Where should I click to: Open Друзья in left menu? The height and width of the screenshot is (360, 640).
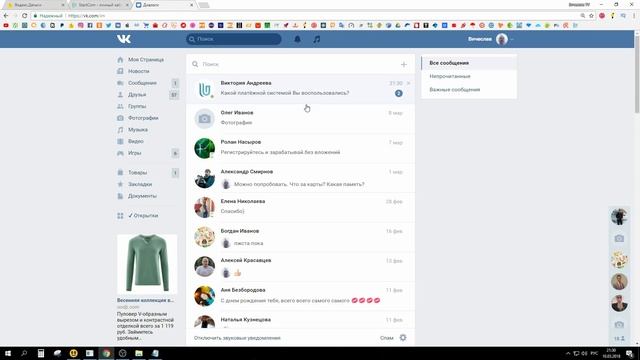click(137, 95)
